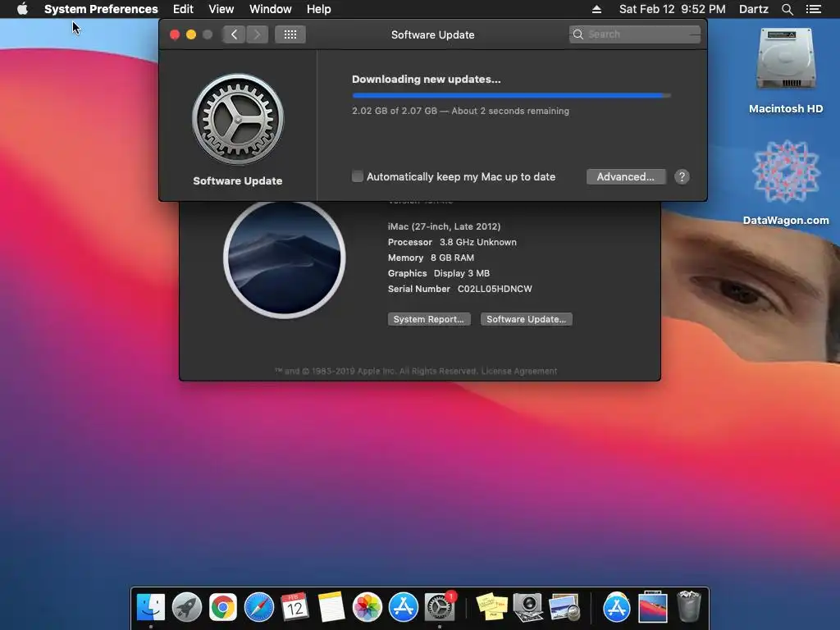This screenshot has height=630, width=840.
Task: Click the eject icon in menu bar
Action: (x=596, y=9)
